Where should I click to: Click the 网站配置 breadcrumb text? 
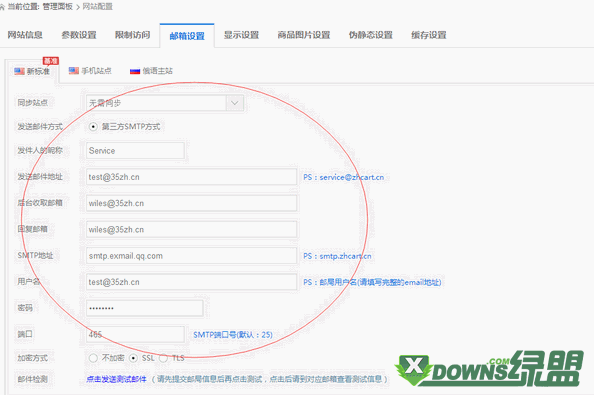(98, 6)
